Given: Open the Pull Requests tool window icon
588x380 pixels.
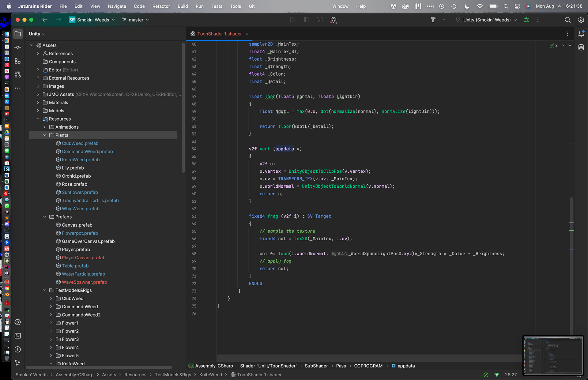Looking at the screenshot, I should click(18, 74).
